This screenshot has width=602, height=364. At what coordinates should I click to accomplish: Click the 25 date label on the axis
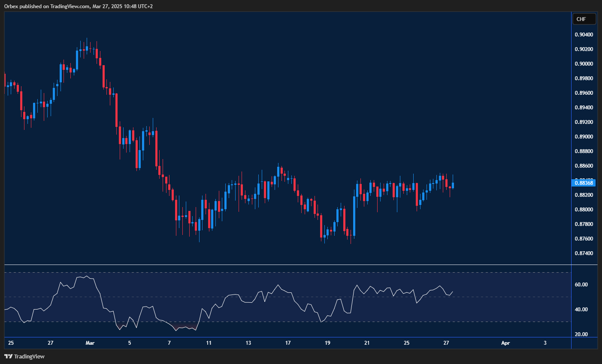(10, 343)
